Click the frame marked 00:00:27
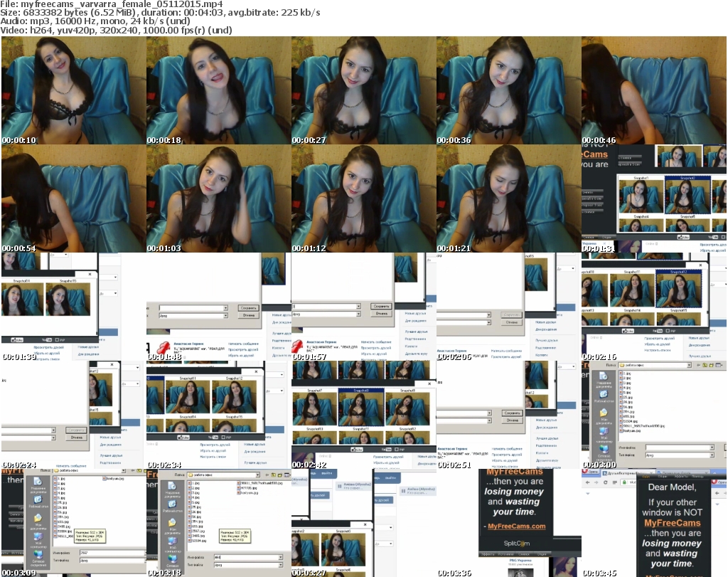 363,90
